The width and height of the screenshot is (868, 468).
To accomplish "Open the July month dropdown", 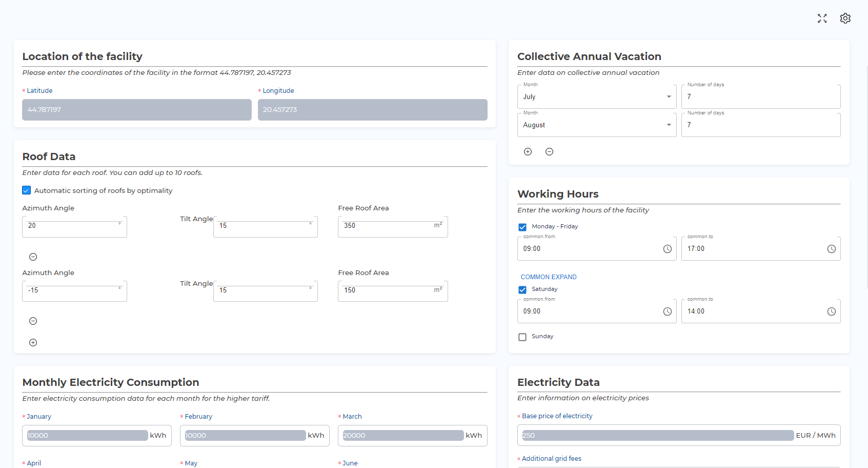I will pyautogui.click(x=597, y=96).
